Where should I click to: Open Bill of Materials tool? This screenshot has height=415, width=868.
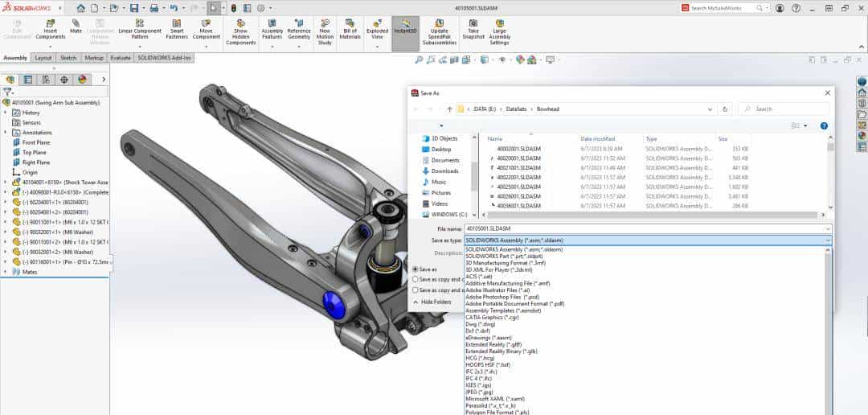point(350,30)
